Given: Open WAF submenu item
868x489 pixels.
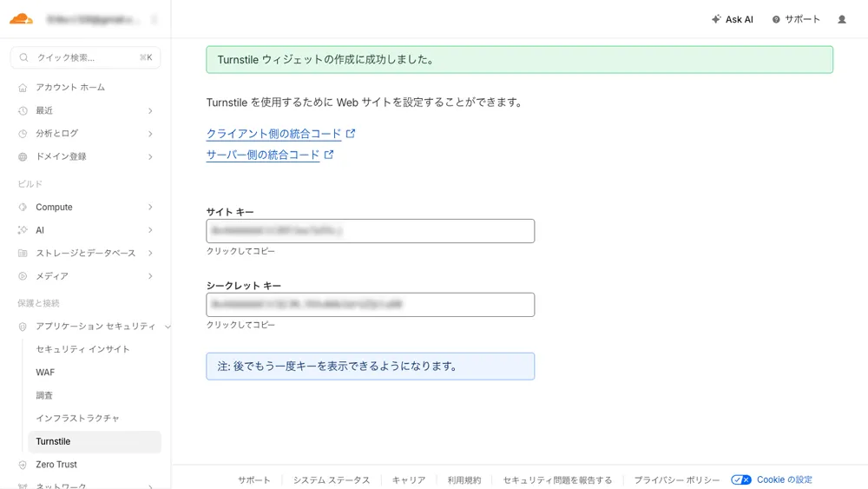Looking at the screenshot, I should click(x=45, y=372).
